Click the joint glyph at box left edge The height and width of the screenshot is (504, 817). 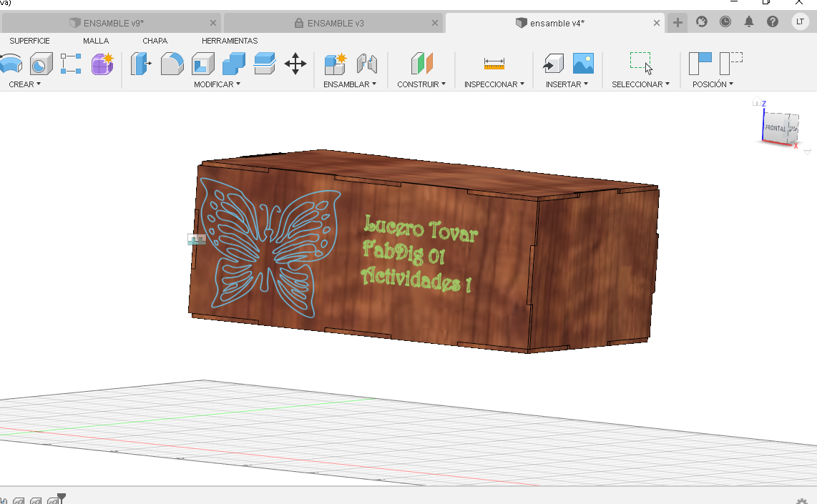[x=197, y=239]
